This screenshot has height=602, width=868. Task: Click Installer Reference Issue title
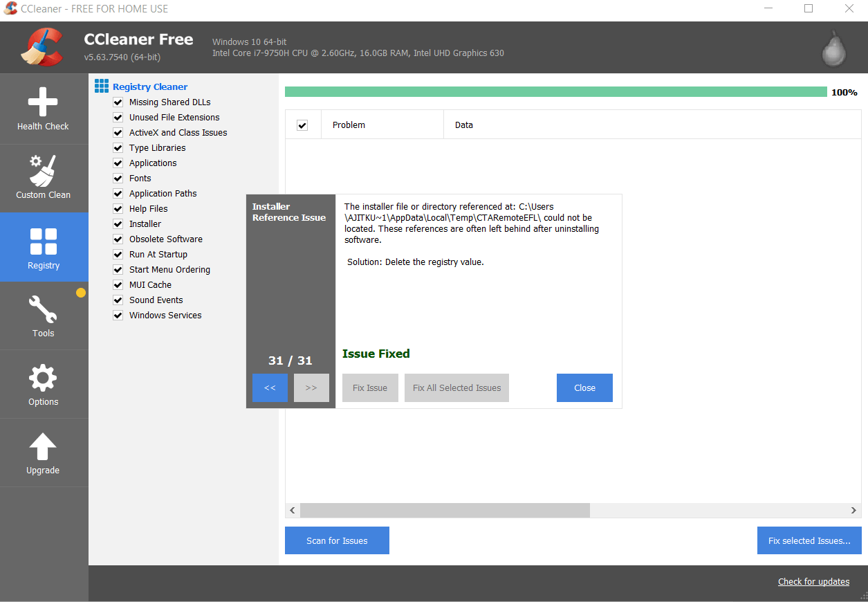(x=289, y=212)
